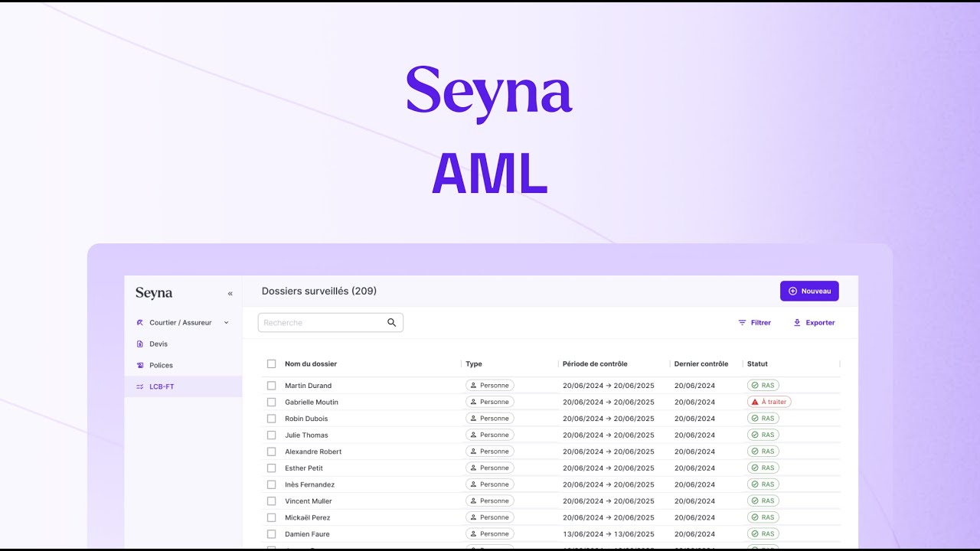Select LCB-FT in the sidebar
The height and width of the screenshot is (551, 980).
pos(183,386)
